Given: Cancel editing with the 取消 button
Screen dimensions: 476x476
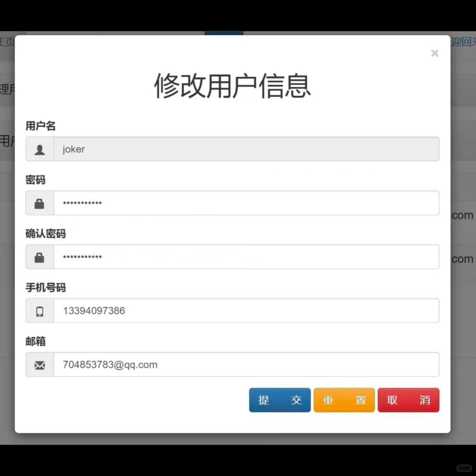Looking at the screenshot, I should (x=408, y=400).
